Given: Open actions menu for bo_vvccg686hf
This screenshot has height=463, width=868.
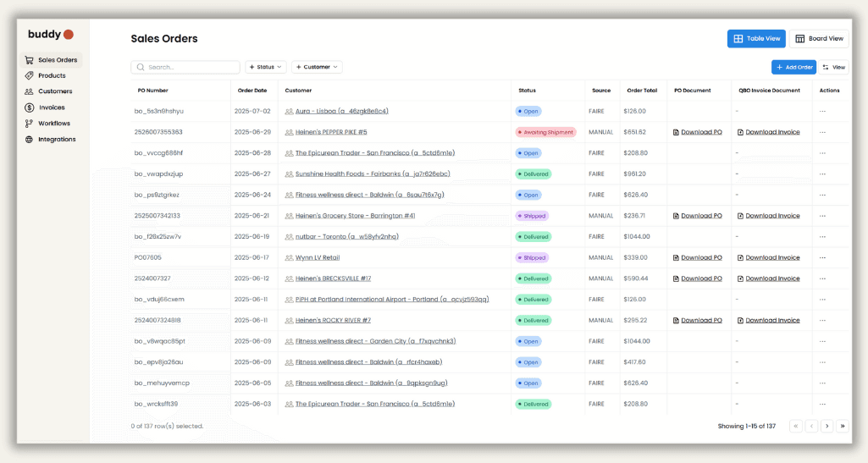Looking at the screenshot, I should [822, 153].
